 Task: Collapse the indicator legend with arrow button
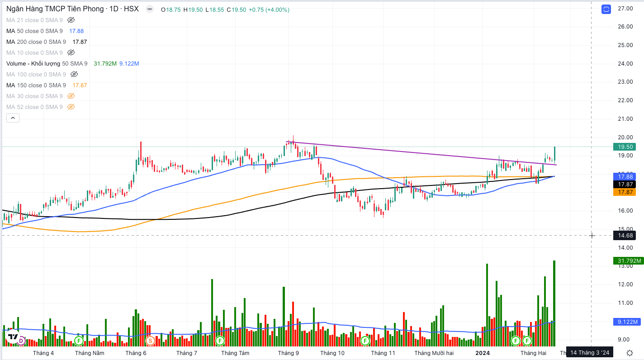coord(12,118)
